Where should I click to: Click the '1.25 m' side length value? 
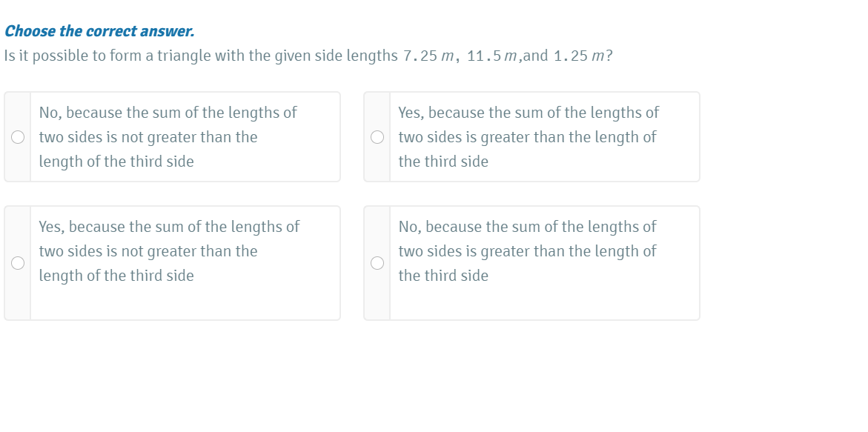577,56
